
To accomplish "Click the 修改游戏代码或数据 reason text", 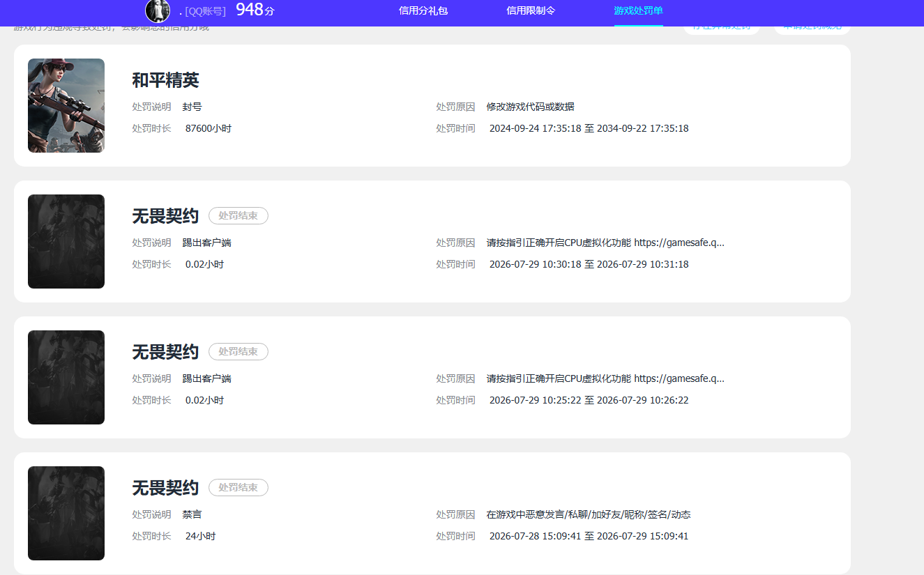I will tap(531, 107).
